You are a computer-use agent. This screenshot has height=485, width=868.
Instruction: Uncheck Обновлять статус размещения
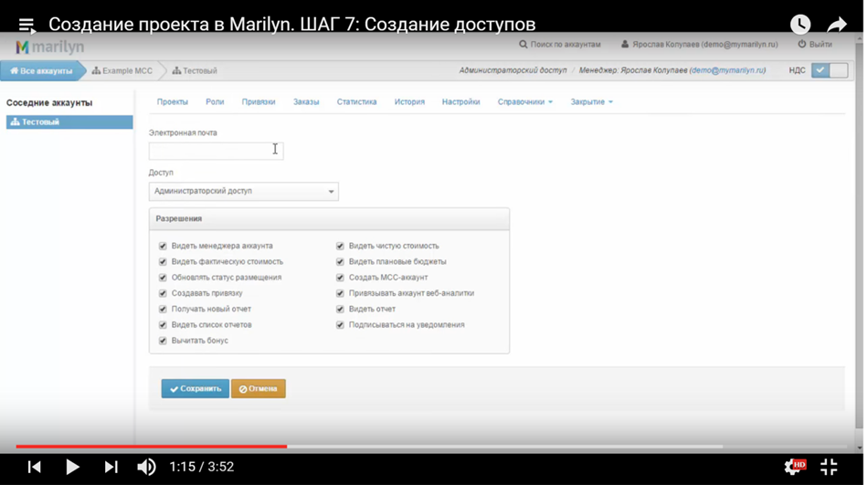pyautogui.click(x=163, y=278)
